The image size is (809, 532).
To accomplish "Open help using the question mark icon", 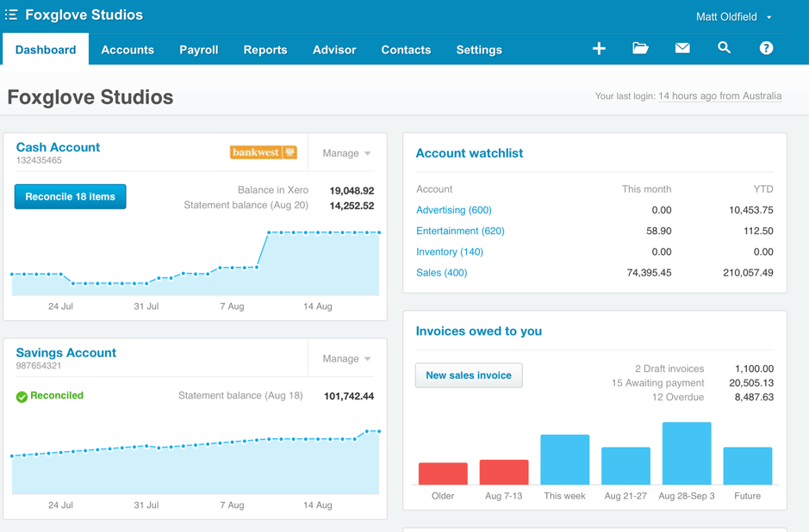I will click(x=766, y=48).
